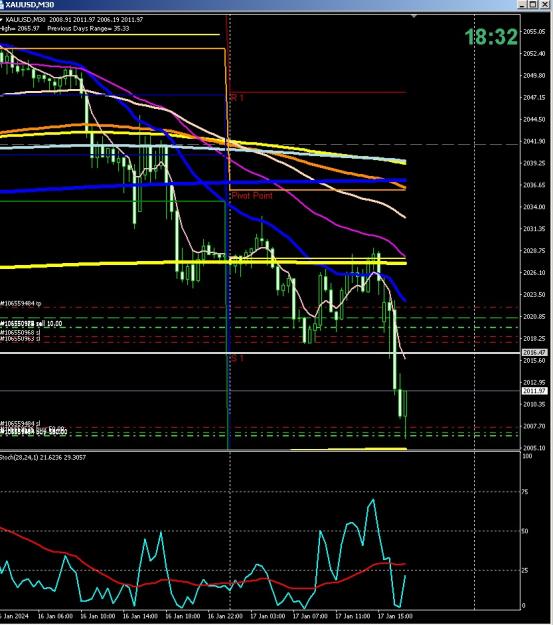Select the #106559484 tp level label
Image resolution: width=553 pixels, height=625 pixels.
[x=21, y=304]
